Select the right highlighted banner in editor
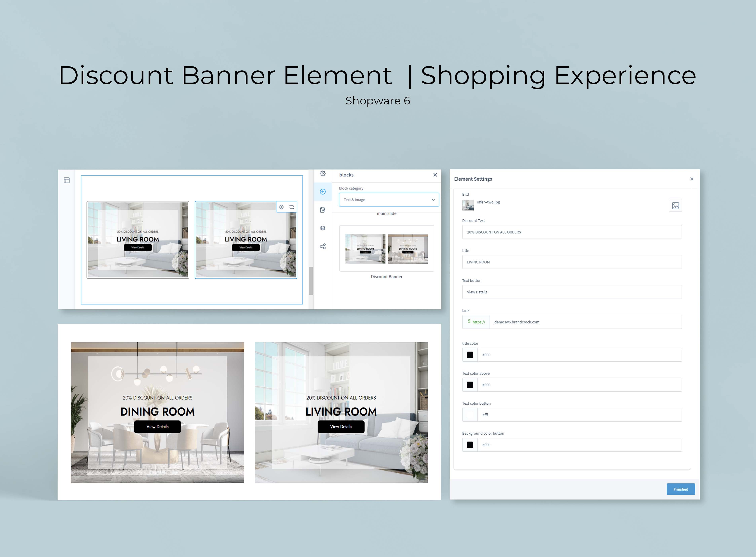The width and height of the screenshot is (756, 557). pyautogui.click(x=246, y=240)
